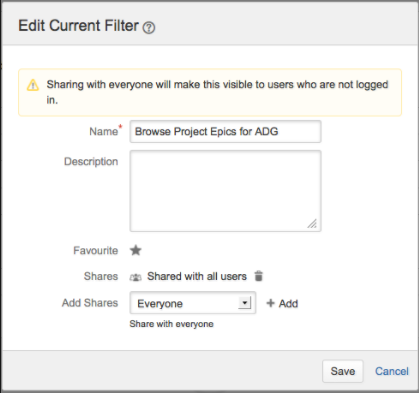Toggle the Favourite star

136,250
